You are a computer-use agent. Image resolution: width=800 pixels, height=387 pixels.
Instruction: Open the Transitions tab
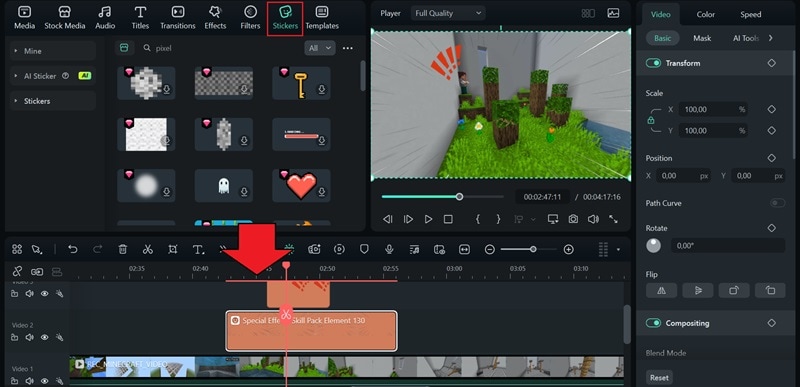click(178, 18)
